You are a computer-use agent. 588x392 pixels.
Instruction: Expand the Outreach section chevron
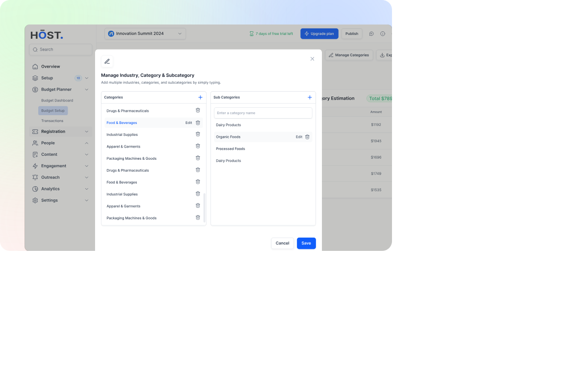[87, 177]
